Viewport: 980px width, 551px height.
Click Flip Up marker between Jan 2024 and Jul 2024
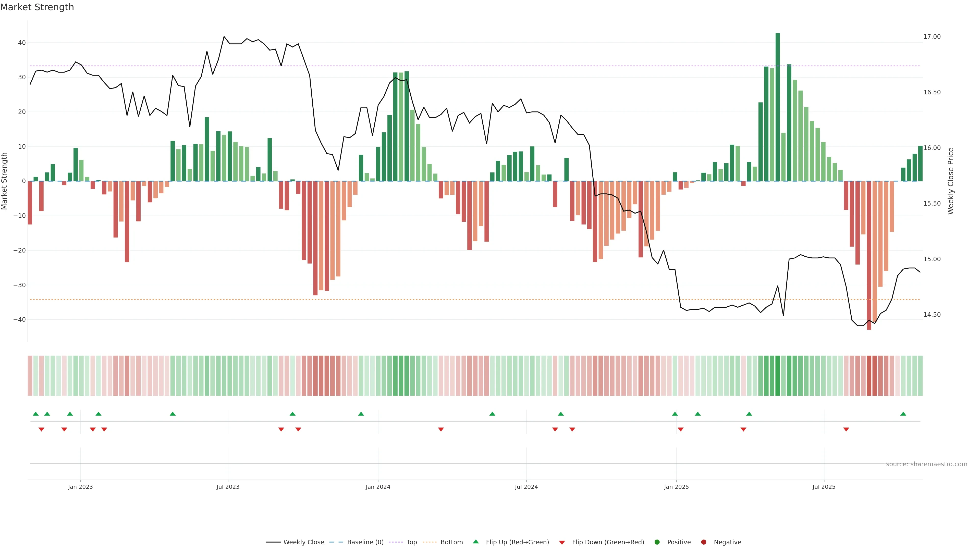[492, 414]
